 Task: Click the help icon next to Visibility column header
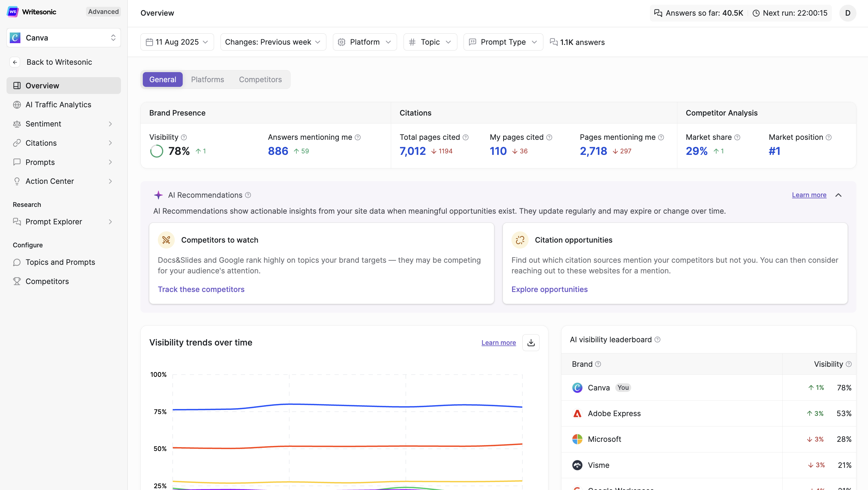pos(849,364)
